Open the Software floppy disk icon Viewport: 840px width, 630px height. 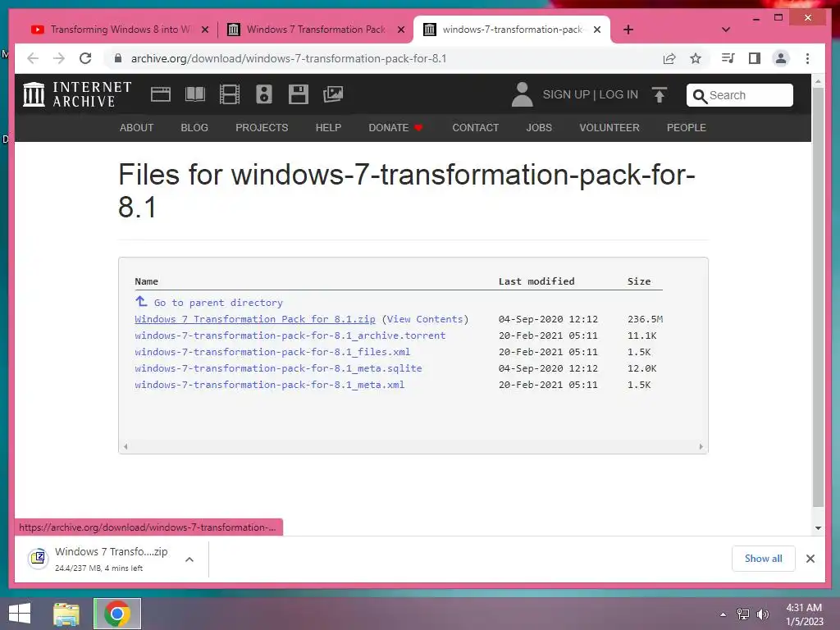coord(299,94)
